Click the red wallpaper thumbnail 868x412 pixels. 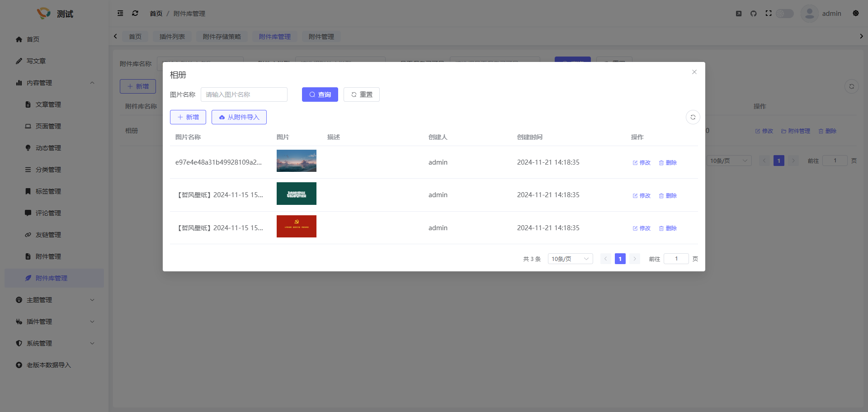pyautogui.click(x=296, y=227)
